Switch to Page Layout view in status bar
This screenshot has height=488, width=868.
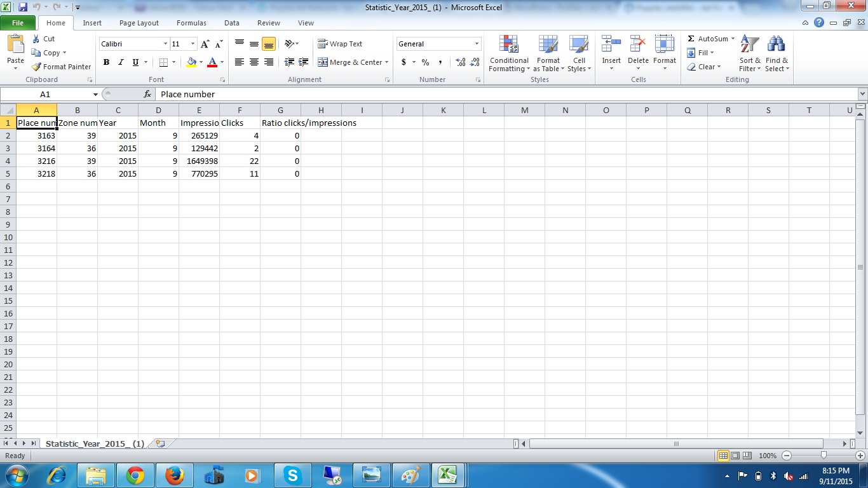735,456
